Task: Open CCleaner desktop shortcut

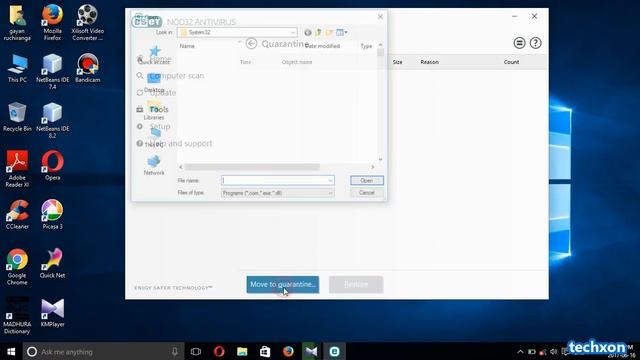Action: pos(17,214)
